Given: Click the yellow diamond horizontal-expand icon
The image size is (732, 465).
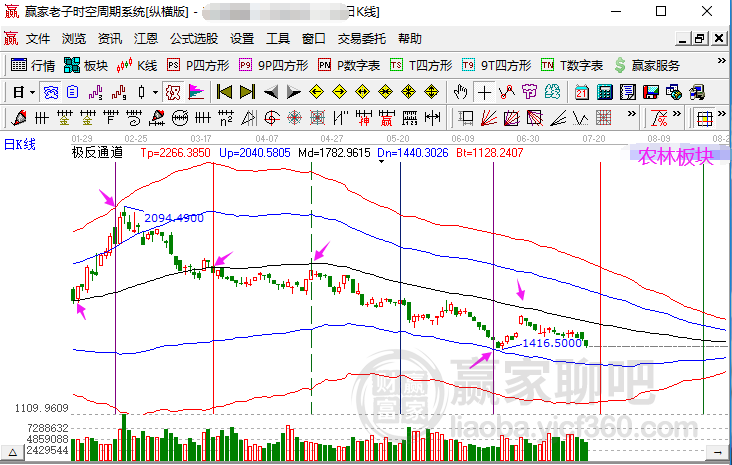Looking at the screenshot, I should coord(362,92).
